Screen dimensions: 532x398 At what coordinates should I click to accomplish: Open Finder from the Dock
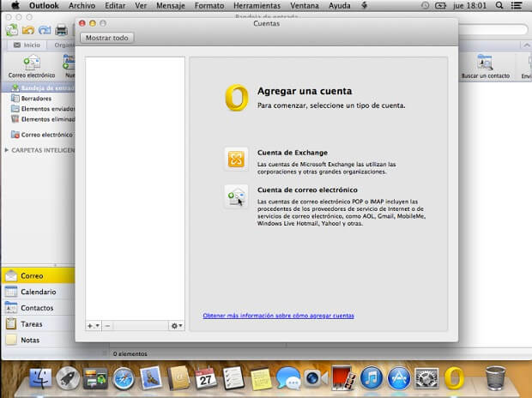point(40,378)
